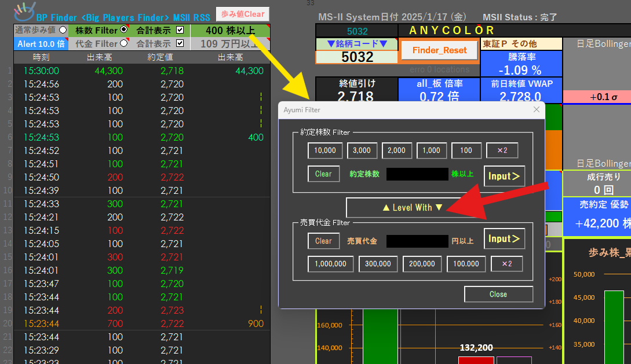The image size is (631, 364).
Task: Click the 歩み値Clear button
Action: tap(242, 14)
